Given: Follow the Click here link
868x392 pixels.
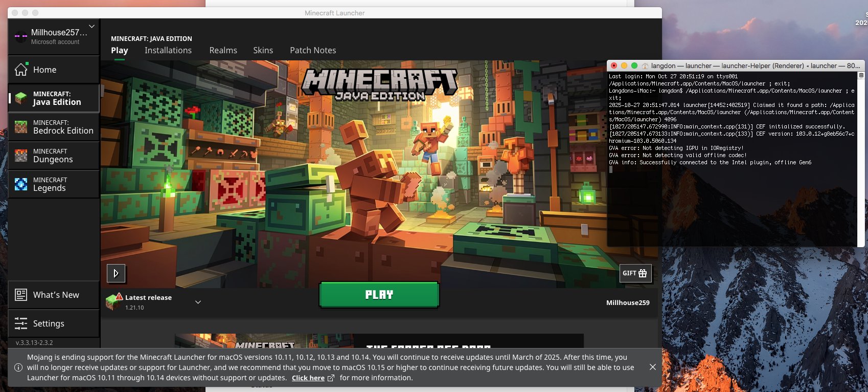Looking at the screenshot, I should point(308,378).
